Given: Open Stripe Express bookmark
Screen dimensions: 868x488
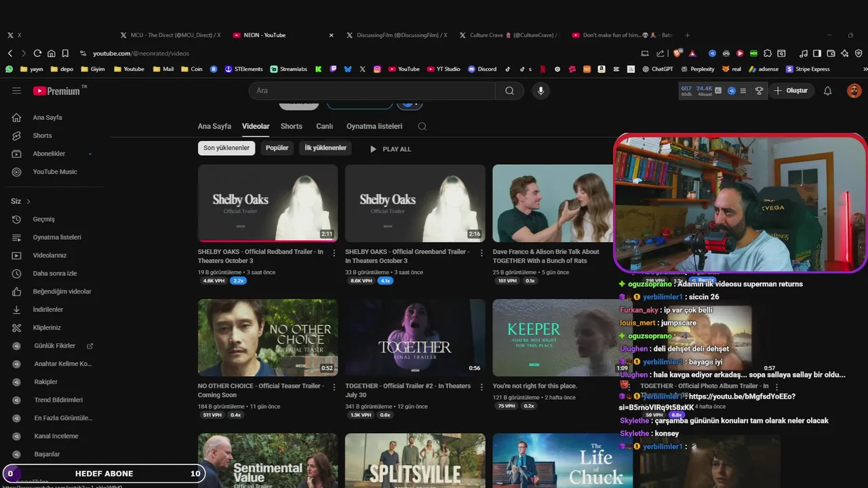Looking at the screenshot, I should tap(808, 69).
